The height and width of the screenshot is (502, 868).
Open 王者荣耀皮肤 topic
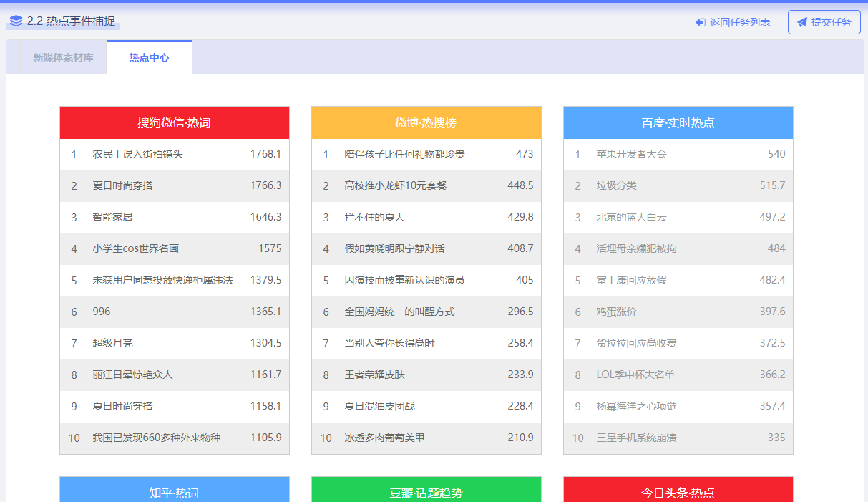tap(374, 375)
